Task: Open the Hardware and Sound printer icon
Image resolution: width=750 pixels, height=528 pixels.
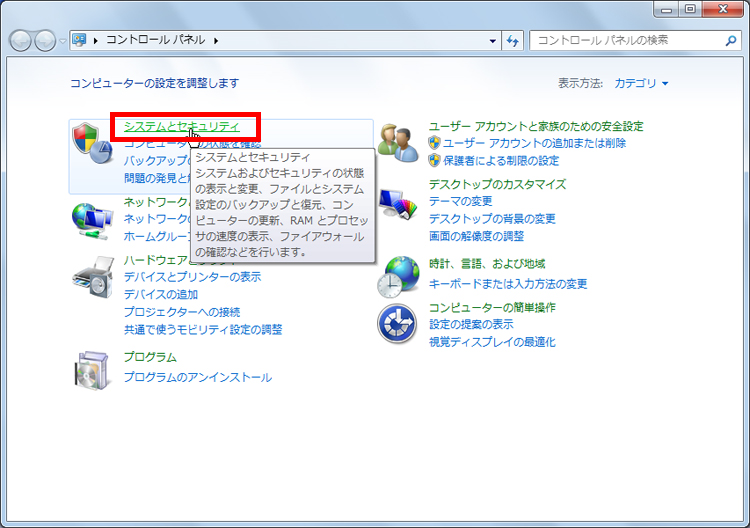Action: [x=93, y=277]
